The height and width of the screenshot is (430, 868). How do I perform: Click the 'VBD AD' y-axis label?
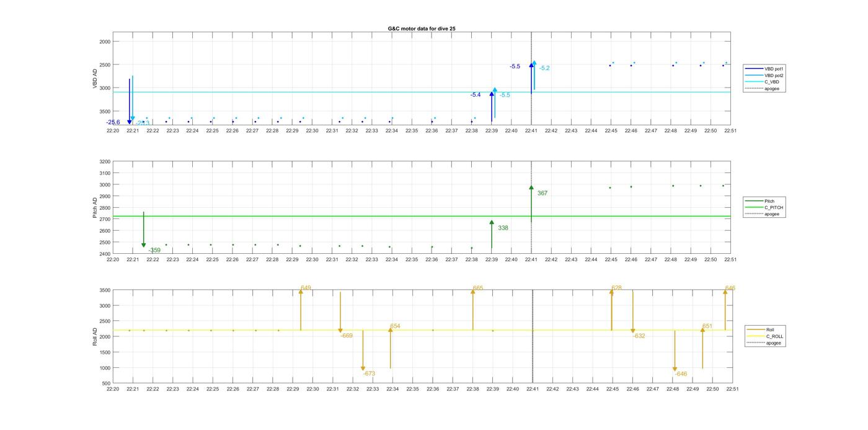pyautogui.click(x=95, y=79)
